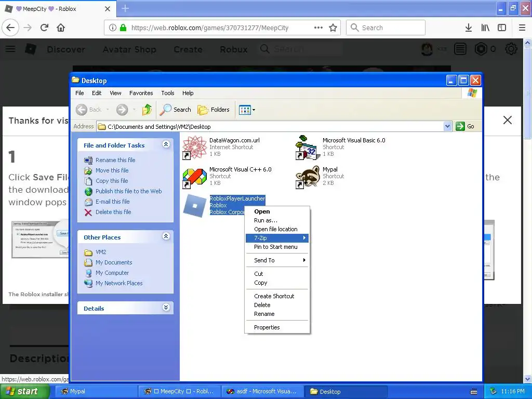Select the RobloxPlayerLauncher file icon
The width and height of the screenshot is (532, 399).
(195, 205)
